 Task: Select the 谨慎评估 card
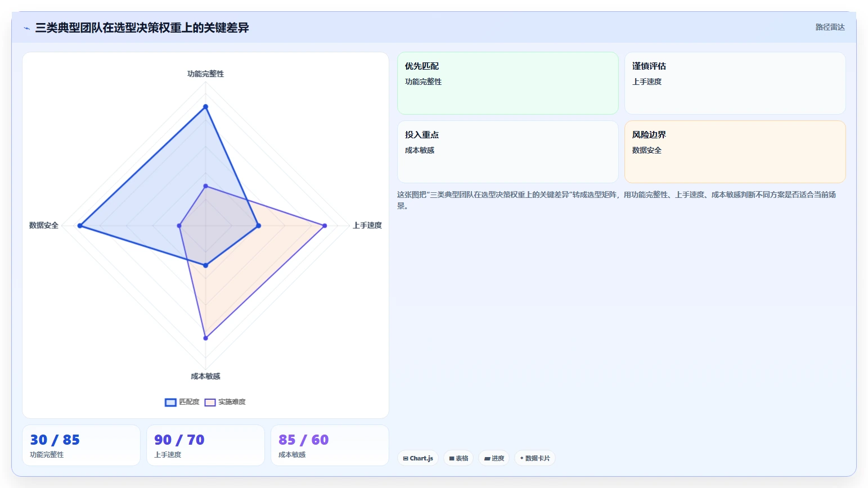735,83
